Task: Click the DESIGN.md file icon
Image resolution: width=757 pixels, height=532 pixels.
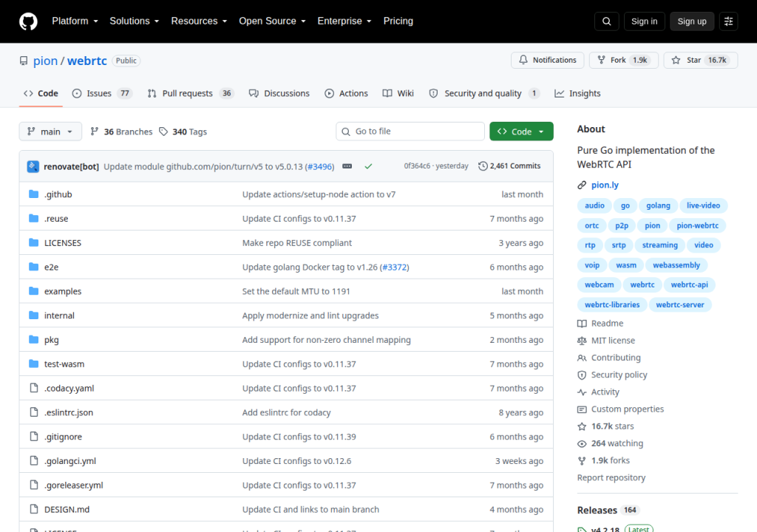Action: (x=34, y=509)
